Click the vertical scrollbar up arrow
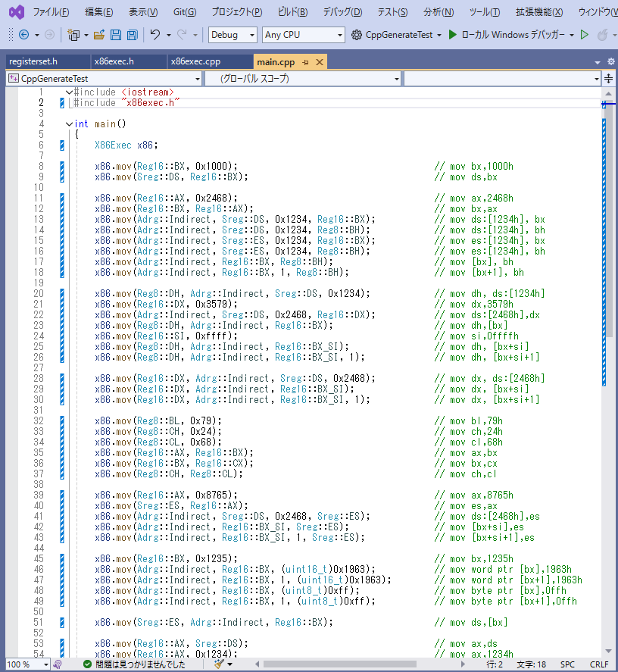This screenshot has height=672, width=618. pos(609,93)
